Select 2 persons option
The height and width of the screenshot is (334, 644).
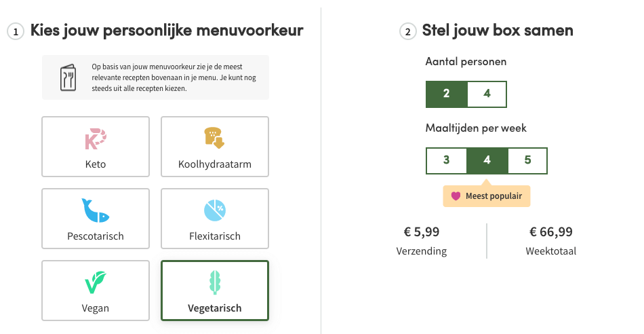[446, 94]
